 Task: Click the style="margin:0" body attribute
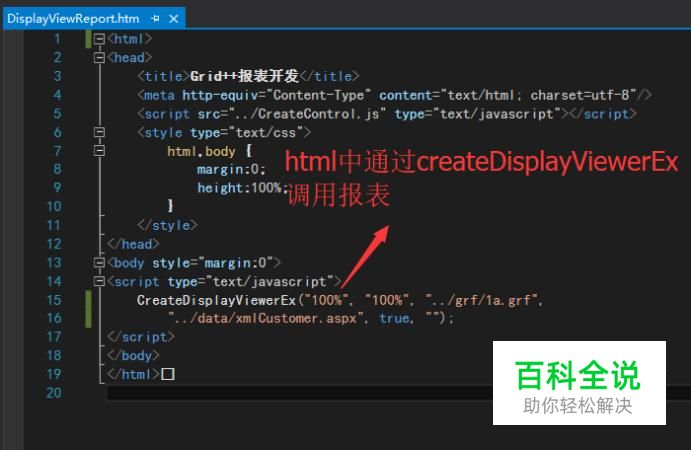pyautogui.click(x=213, y=263)
